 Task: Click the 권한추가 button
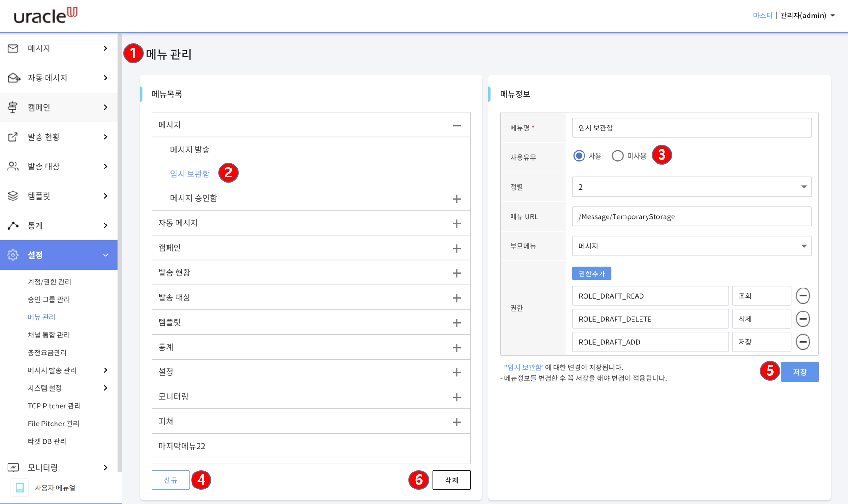coord(592,273)
